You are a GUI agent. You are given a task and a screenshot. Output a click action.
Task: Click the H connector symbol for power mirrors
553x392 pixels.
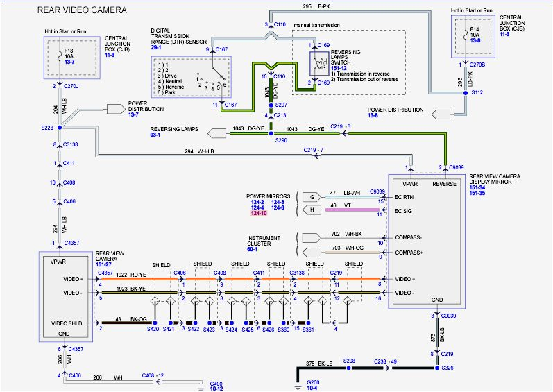click(312, 210)
